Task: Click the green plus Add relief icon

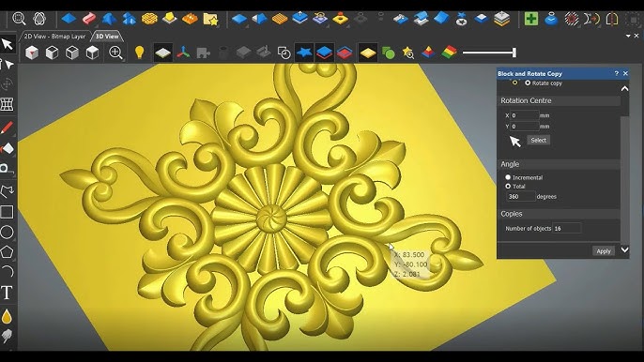Action: coord(531,19)
